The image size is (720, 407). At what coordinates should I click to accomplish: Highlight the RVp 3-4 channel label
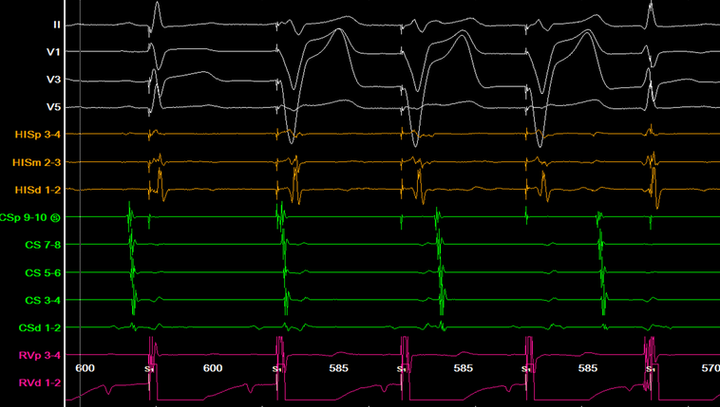click(39, 355)
